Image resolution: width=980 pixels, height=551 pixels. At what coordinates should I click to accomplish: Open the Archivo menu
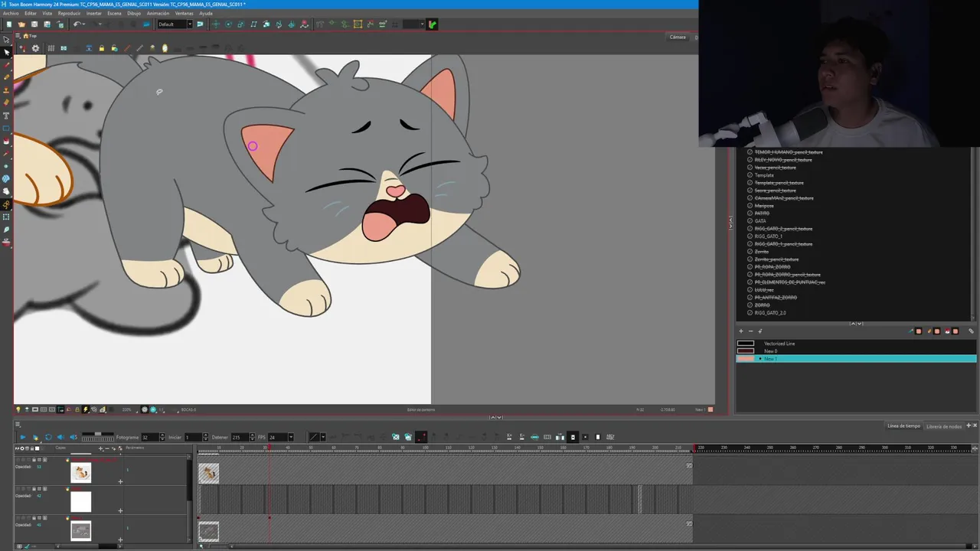click(11, 13)
